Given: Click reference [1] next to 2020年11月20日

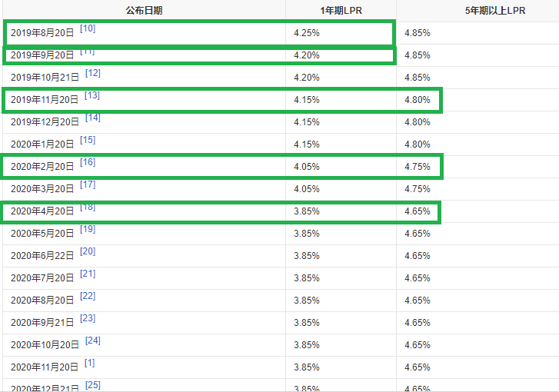Looking at the screenshot, I should [90, 363].
